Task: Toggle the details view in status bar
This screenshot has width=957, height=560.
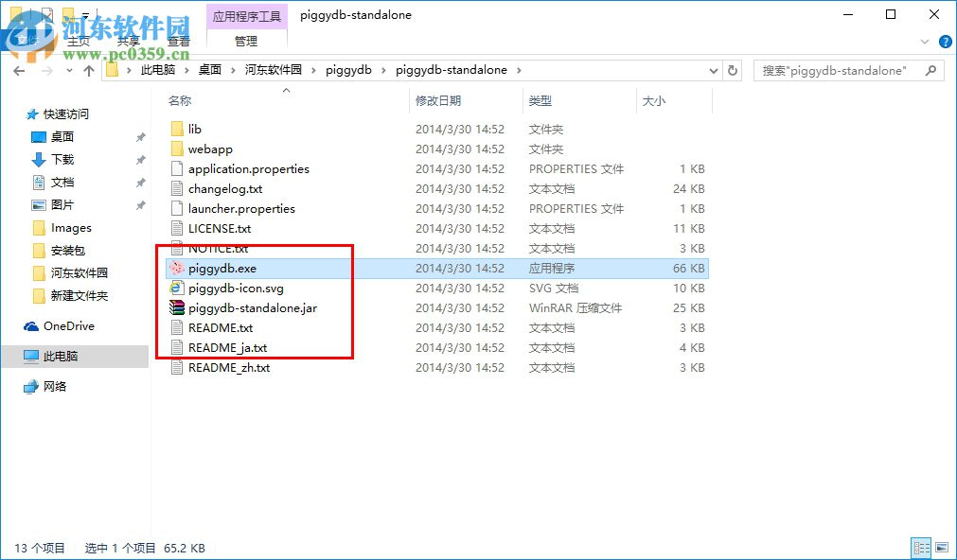Action: coord(919,547)
